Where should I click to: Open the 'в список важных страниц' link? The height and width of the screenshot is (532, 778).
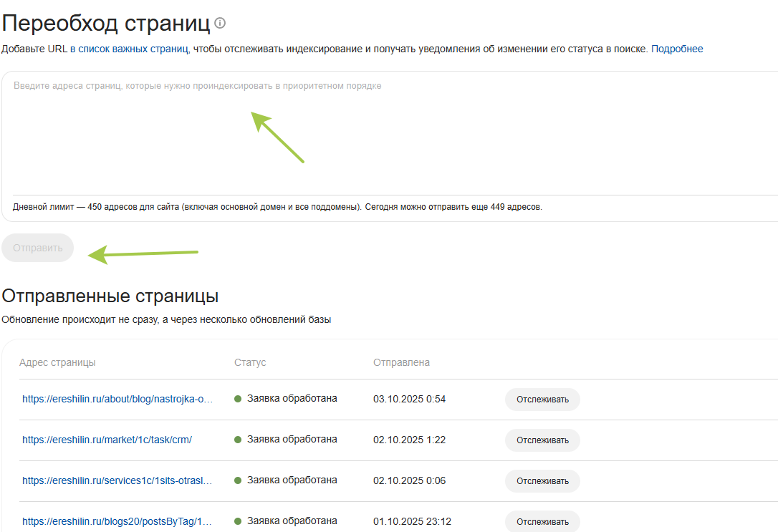(129, 49)
